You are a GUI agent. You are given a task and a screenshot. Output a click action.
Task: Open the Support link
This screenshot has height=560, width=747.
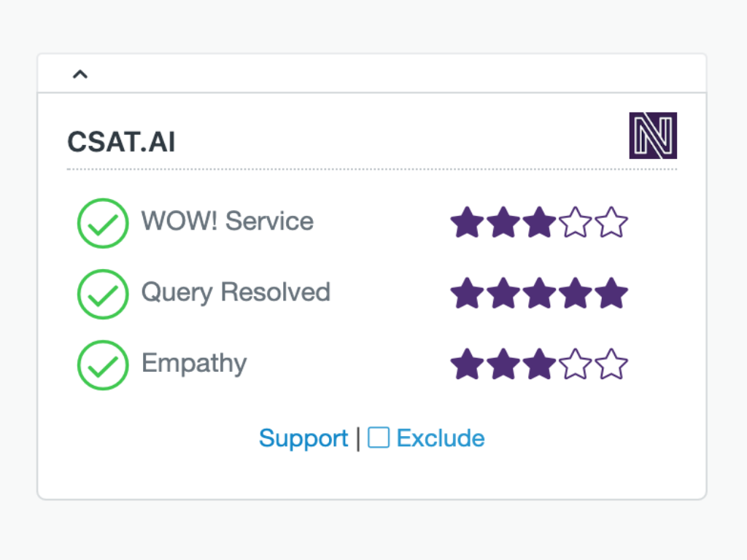(x=303, y=438)
